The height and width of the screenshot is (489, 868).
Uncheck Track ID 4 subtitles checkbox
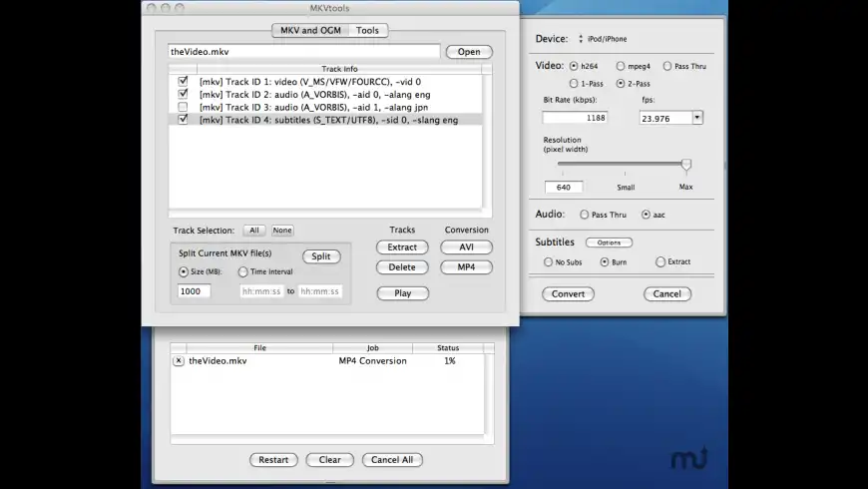point(183,120)
